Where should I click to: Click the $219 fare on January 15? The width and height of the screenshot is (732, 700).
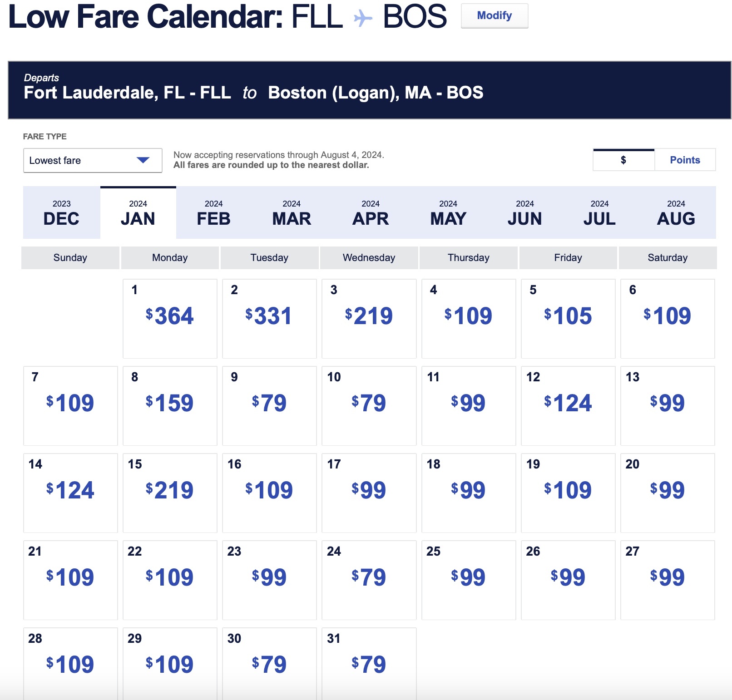click(x=170, y=491)
